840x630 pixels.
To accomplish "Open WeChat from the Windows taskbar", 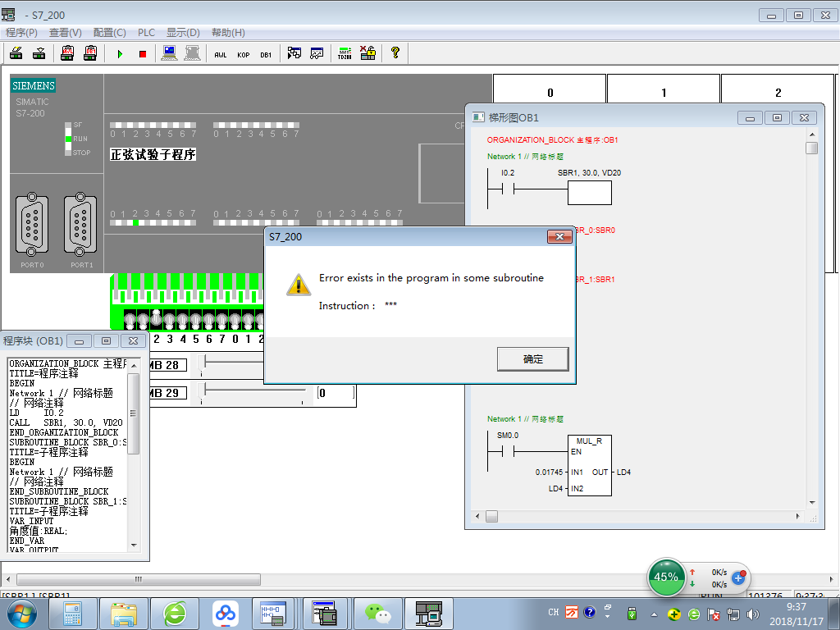I will click(378, 613).
